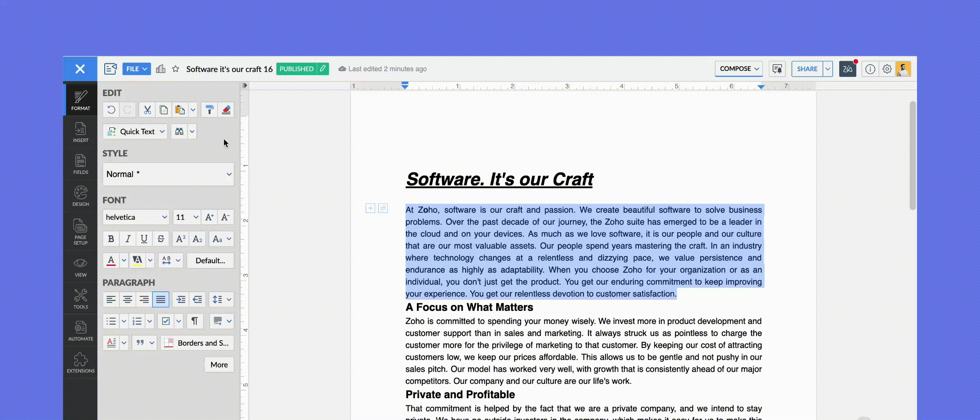Toggle Bold formatting
Image resolution: width=980 pixels, height=420 pixels.
click(x=111, y=239)
